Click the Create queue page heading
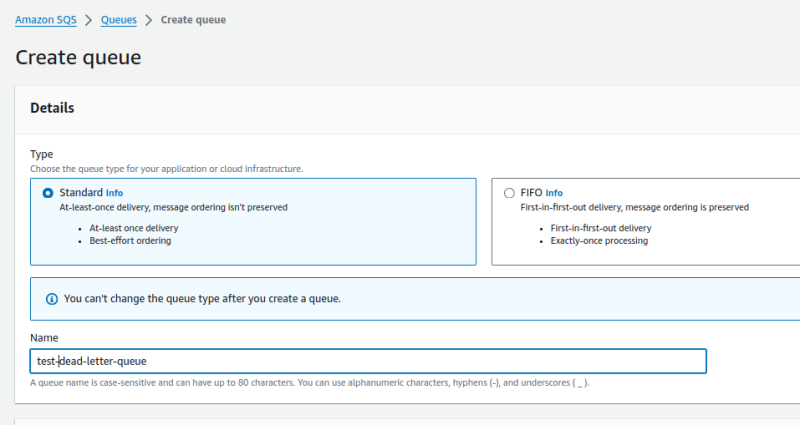This screenshot has height=425, width=800. point(78,57)
